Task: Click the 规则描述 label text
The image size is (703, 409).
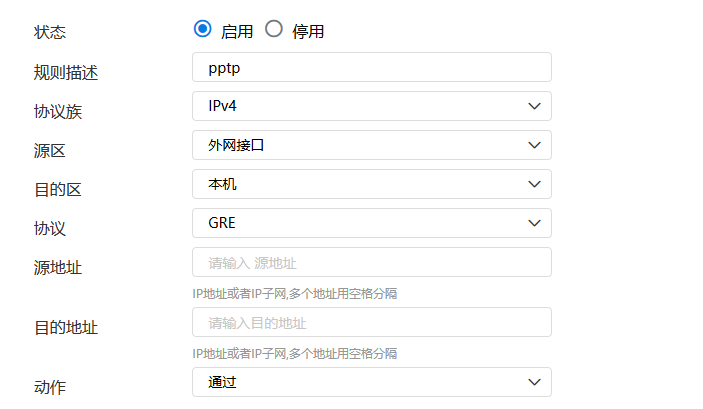Action: pyautogui.click(x=66, y=72)
